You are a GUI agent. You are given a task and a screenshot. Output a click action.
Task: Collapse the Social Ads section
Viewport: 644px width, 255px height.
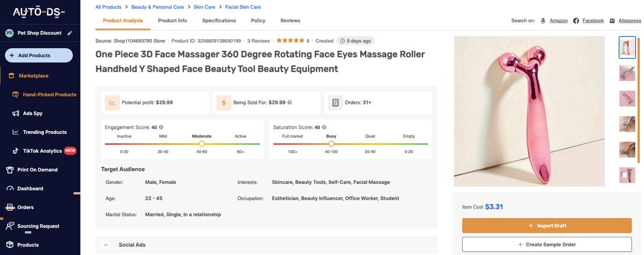point(106,245)
